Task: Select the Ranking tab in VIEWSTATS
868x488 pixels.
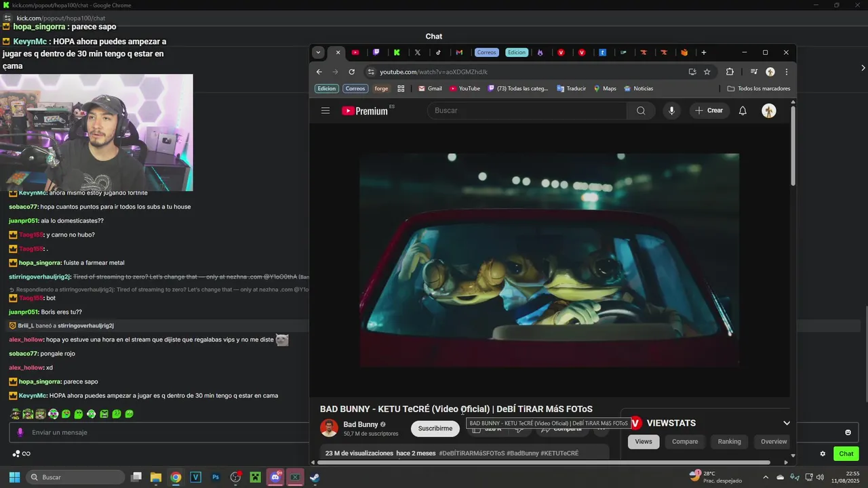Action: click(730, 441)
